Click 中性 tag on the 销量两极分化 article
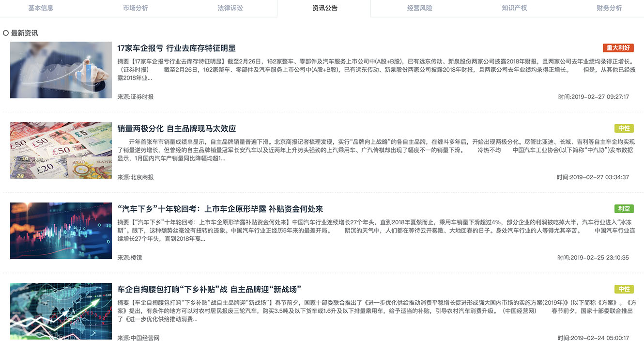 (624, 128)
